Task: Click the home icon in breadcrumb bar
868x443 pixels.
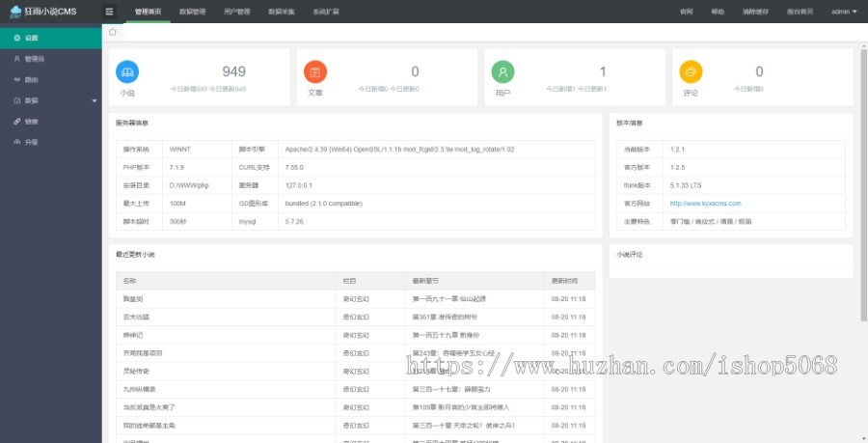Action: tap(113, 32)
